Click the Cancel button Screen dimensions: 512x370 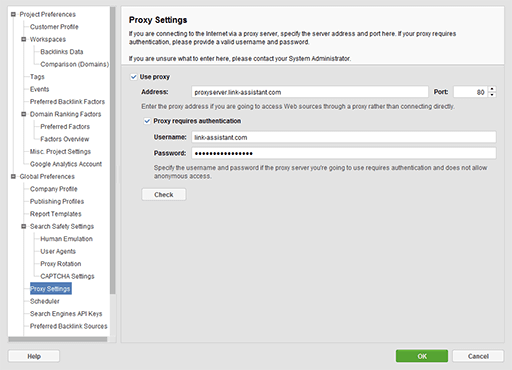[x=478, y=356]
